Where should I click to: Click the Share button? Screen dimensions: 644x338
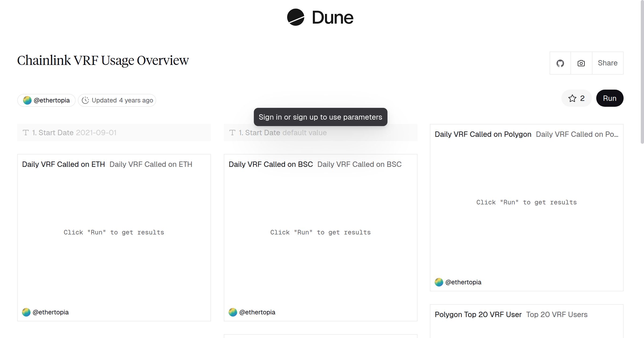pyautogui.click(x=608, y=63)
